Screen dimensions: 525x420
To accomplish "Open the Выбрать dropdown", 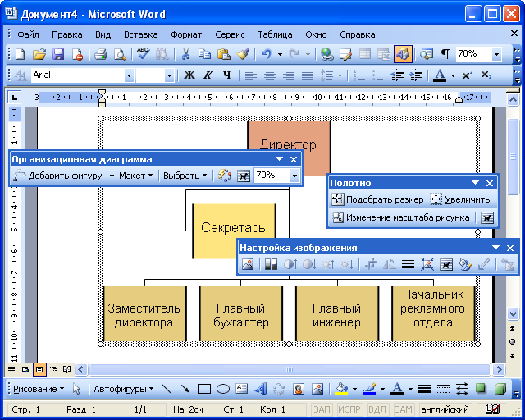I will click(185, 176).
